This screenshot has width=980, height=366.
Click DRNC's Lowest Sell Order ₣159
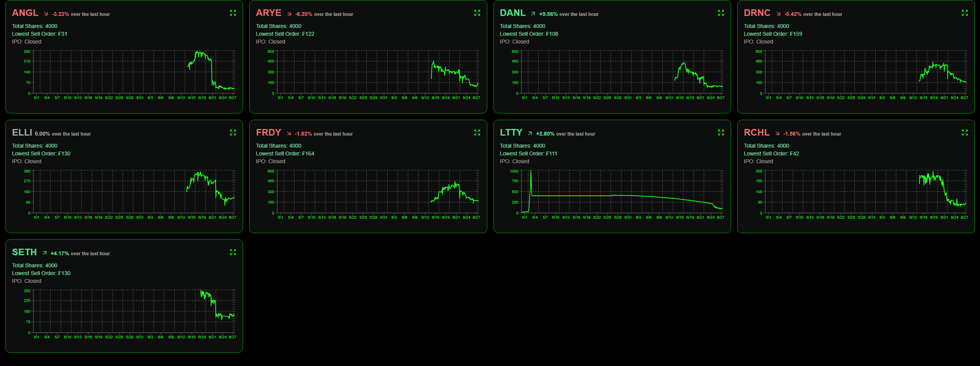773,34
